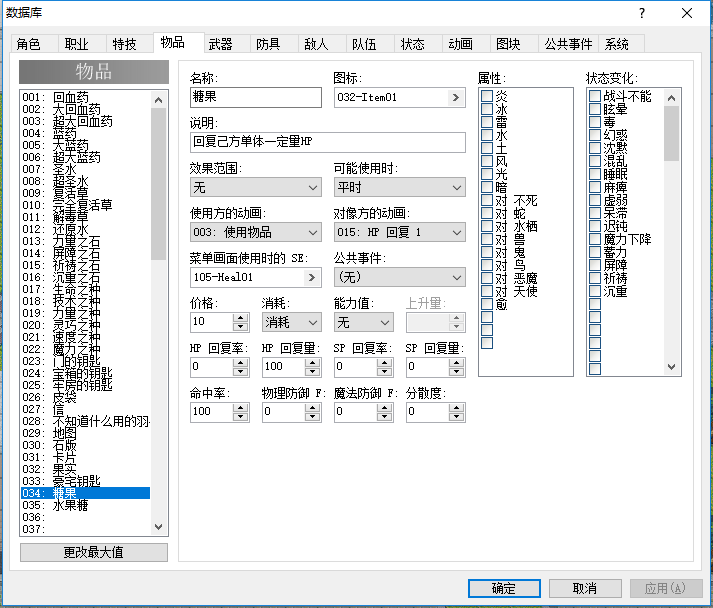Switch to the 状态 tab
713x608 pixels.
point(418,44)
